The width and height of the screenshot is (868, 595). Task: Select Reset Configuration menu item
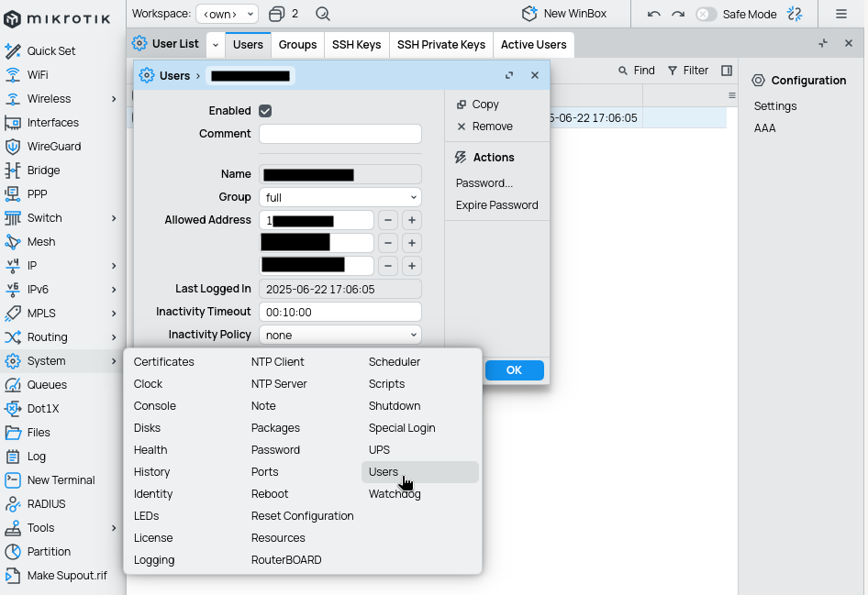click(x=302, y=516)
